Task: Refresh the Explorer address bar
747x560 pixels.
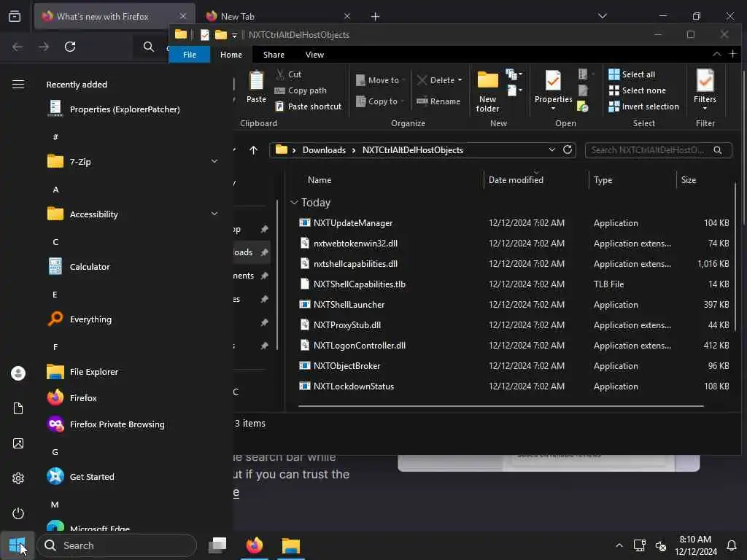Action: point(568,149)
